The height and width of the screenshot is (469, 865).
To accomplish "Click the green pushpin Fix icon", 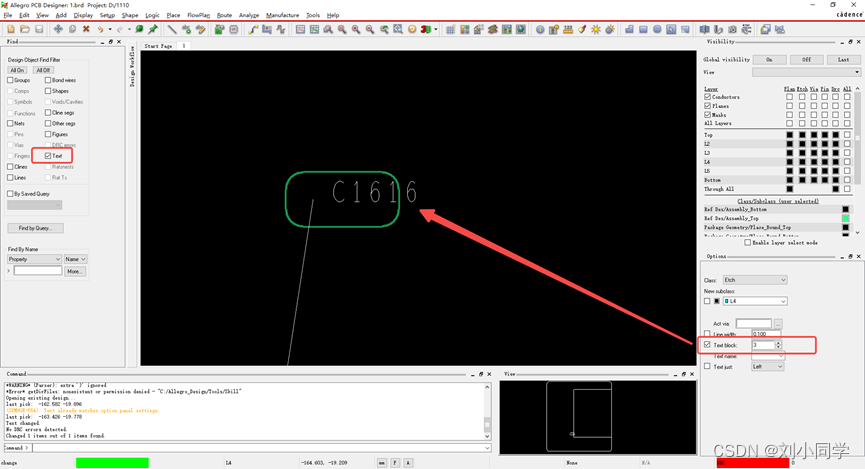I will (153, 29).
